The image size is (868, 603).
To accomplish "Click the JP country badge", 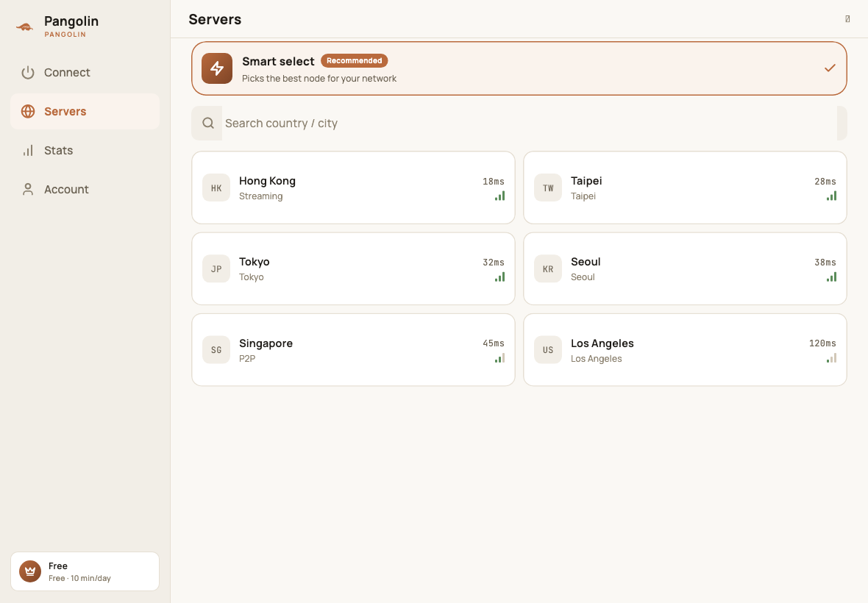I will (x=216, y=269).
